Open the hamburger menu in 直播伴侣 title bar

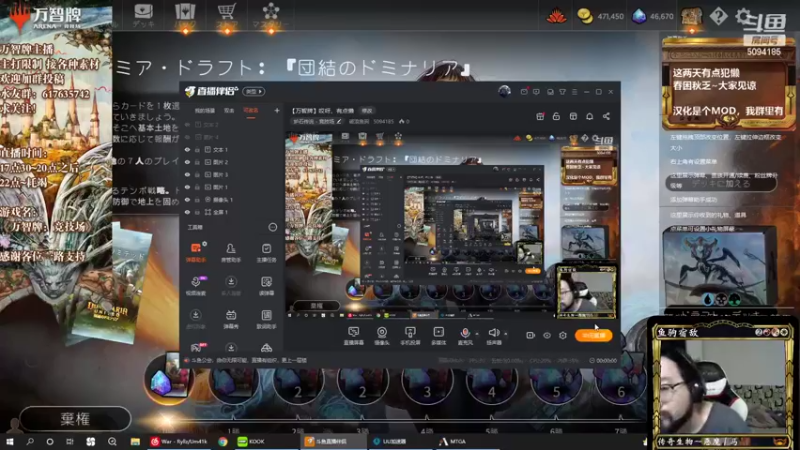click(574, 92)
